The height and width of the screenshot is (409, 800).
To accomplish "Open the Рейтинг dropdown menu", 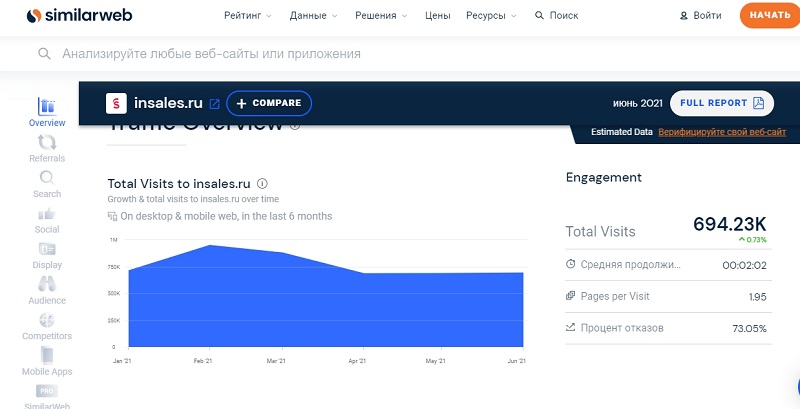I will [x=247, y=16].
